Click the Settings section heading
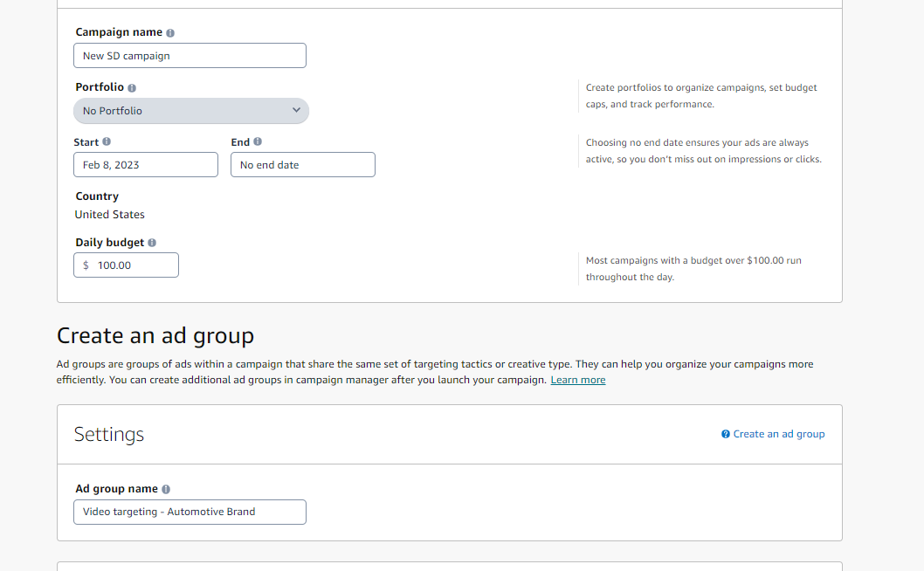The height and width of the screenshot is (571, 924). pos(109,435)
